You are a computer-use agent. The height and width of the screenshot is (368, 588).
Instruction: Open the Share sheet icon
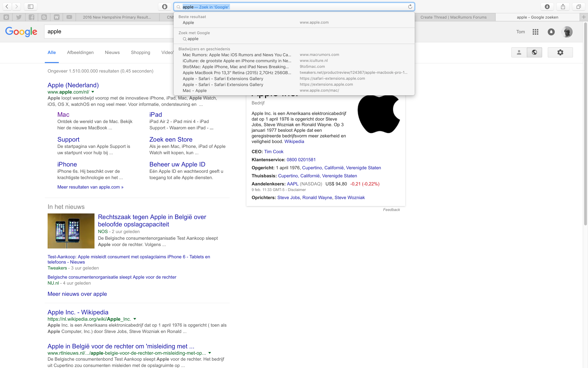(563, 7)
